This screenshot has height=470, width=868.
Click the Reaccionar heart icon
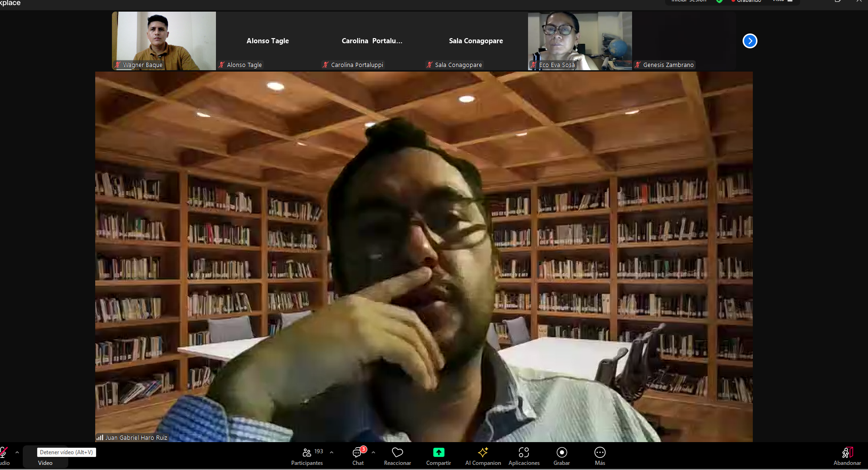pos(397,452)
